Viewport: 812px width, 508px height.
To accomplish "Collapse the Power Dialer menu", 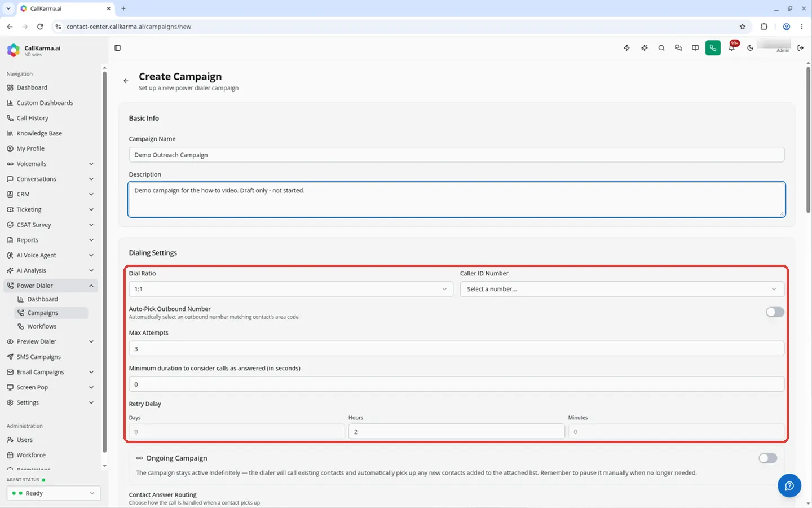I will pyautogui.click(x=50, y=286).
